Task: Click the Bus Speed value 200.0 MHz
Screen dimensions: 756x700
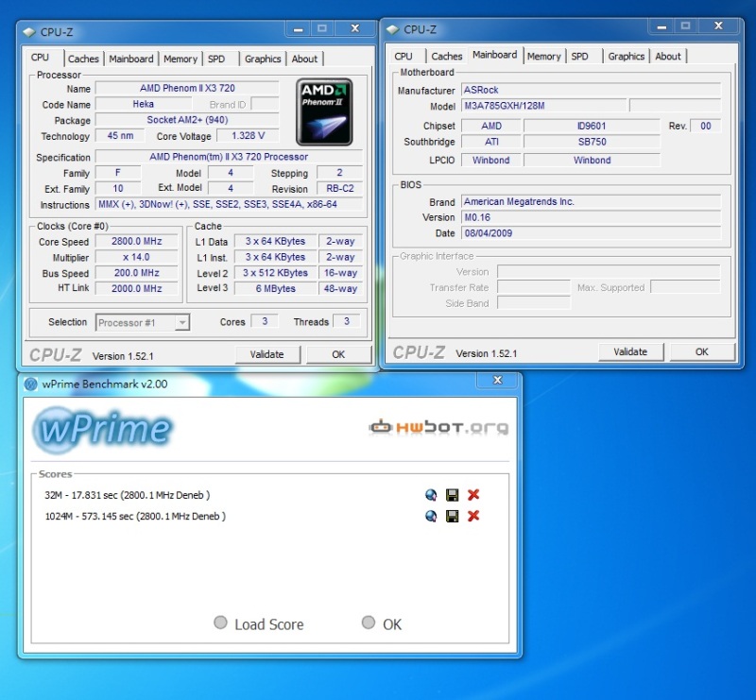Action: [x=136, y=273]
